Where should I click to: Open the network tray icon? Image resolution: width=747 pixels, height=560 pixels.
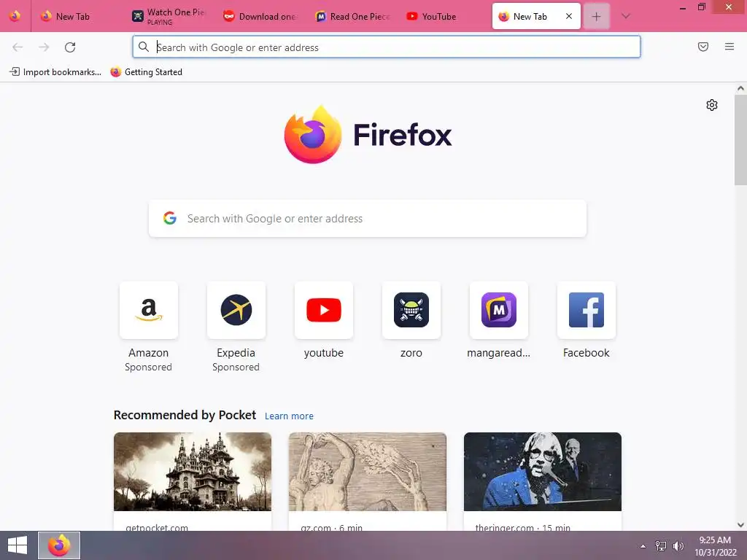(661, 545)
